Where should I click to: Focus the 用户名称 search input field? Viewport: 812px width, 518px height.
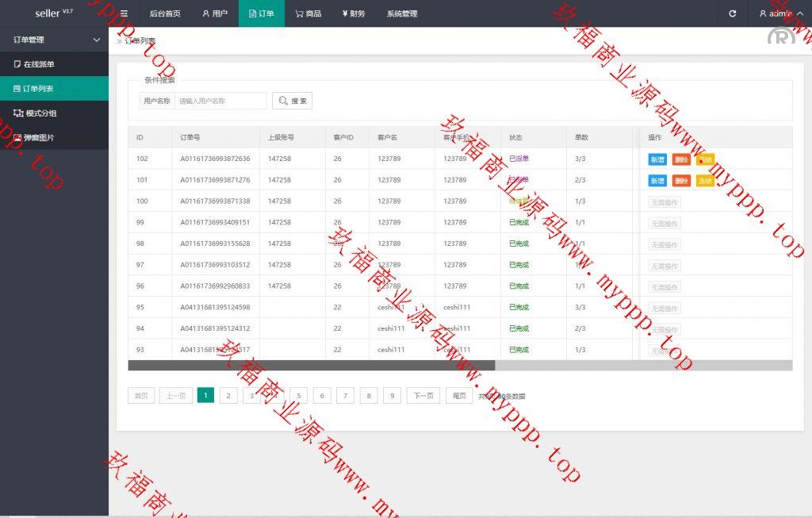pos(220,101)
